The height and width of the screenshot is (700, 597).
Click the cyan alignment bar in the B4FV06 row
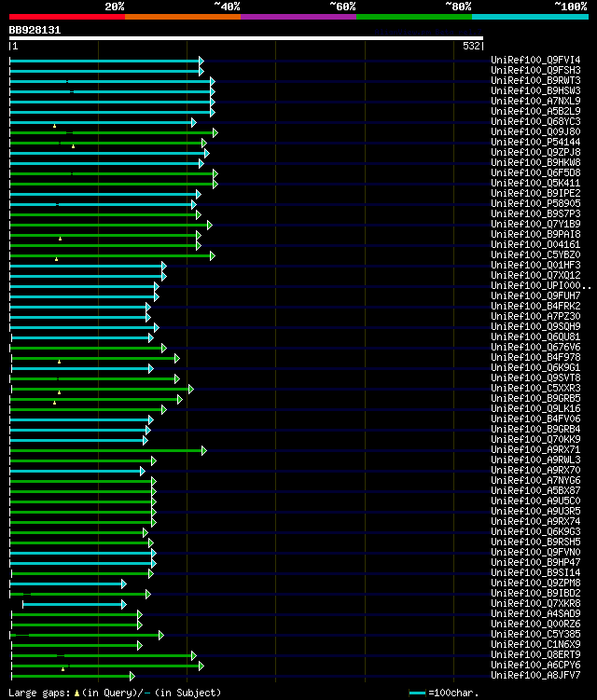(81, 420)
